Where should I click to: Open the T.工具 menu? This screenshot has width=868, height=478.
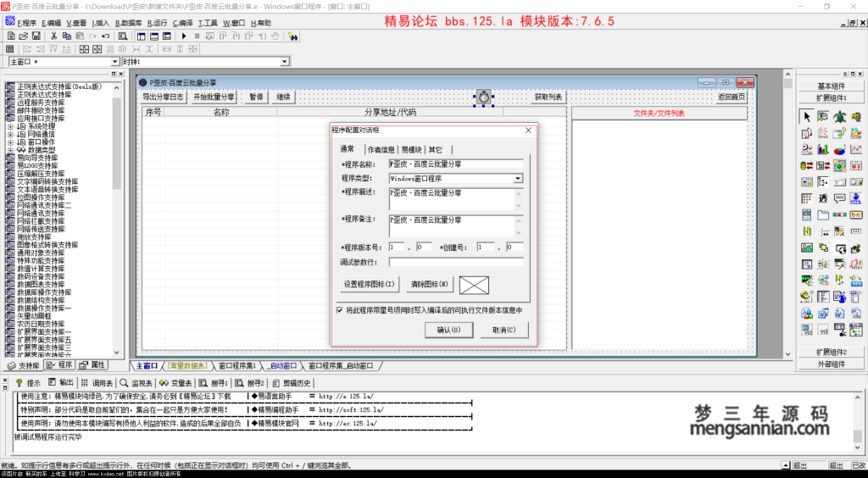(208, 23)
